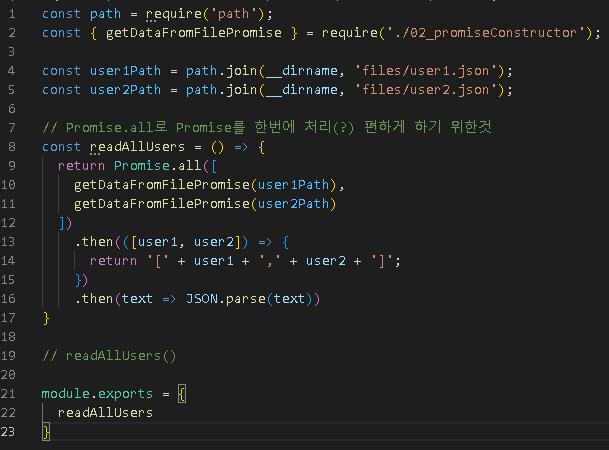Click line number 23 in the gutter
This screenshot has width=609, height=450.
pos(8,432)
